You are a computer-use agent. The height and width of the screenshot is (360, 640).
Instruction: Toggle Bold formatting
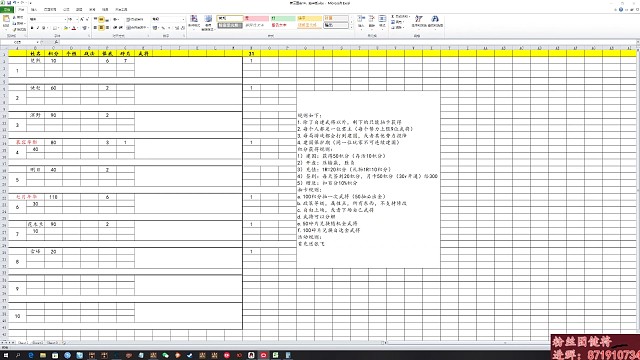tap(32, 28)
